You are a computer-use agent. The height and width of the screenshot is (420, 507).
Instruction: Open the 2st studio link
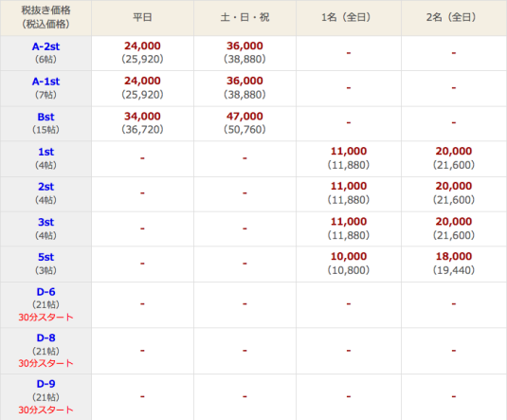45,187
